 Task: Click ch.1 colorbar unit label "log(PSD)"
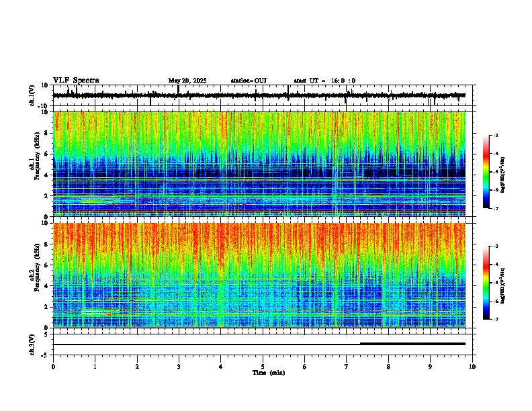(x=503, y=183)
